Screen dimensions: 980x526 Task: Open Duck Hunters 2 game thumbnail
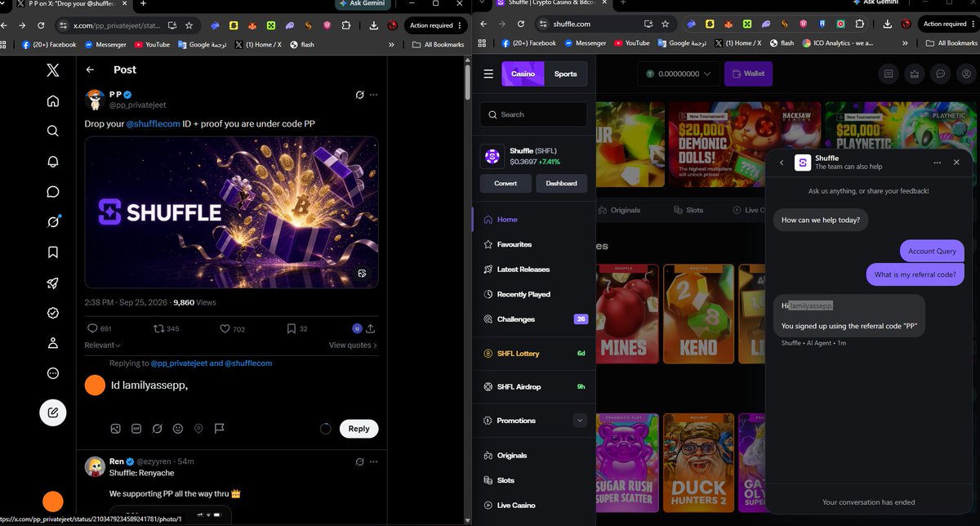click(698, 462)
